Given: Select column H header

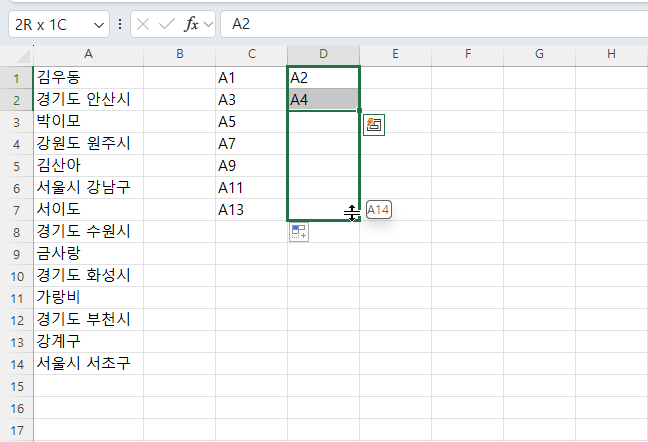Looking at the screenshot, I should [612, 54].
